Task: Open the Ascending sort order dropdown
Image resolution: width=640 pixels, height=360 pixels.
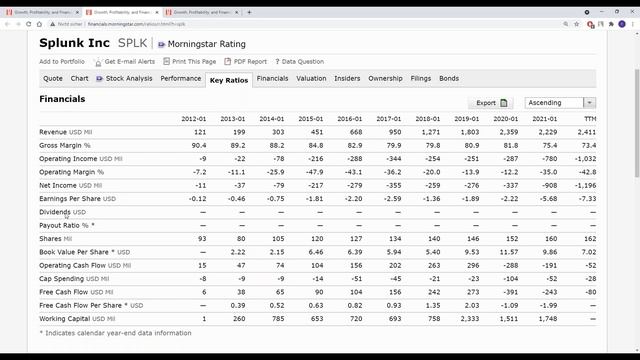Action: tap(560, 103)
